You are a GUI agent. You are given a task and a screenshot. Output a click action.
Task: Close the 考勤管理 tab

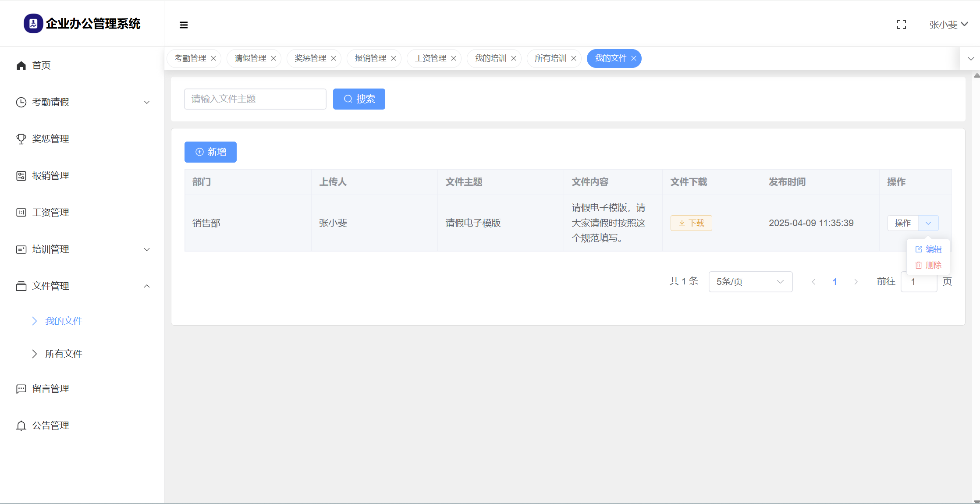tap(213, 58)
